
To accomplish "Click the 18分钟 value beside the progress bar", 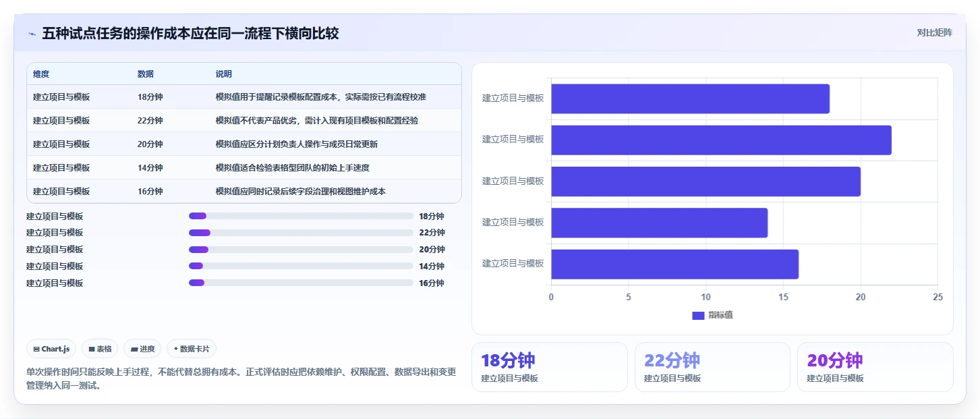I will tap(432, 217).
